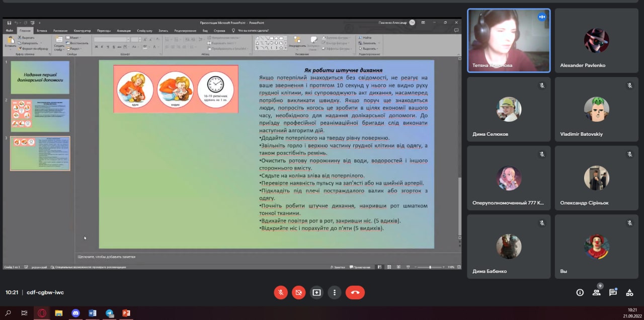Open the font size dropdown
Screen dimensions: 644x320
click(x=140, y=39)
